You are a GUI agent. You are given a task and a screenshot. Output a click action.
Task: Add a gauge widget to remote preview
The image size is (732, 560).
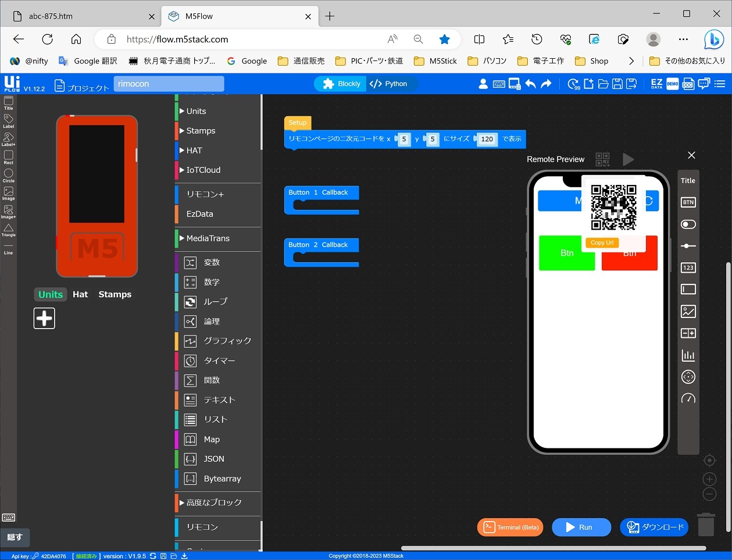click(688, 399)
